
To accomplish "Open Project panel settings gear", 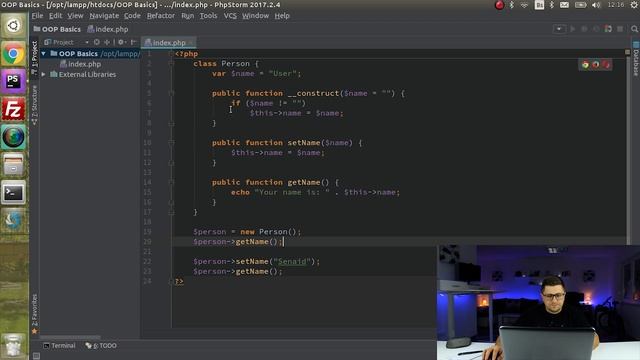I will 121,42.
